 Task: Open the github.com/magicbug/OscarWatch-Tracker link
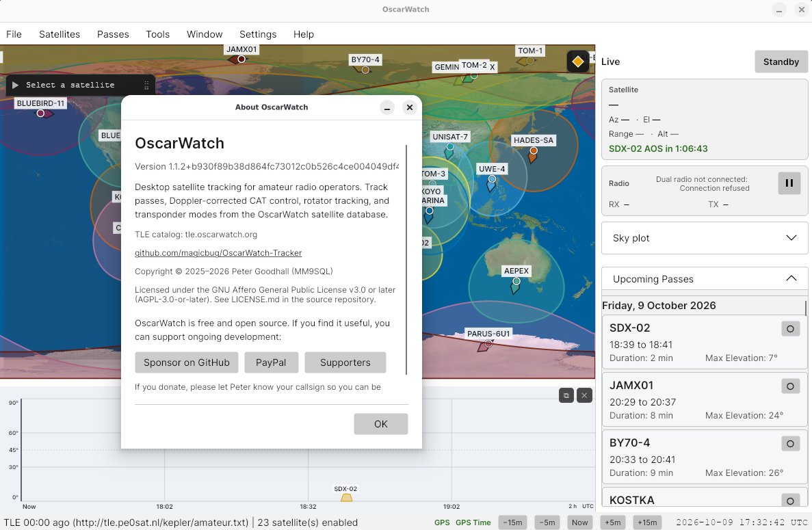pos(218,252)
